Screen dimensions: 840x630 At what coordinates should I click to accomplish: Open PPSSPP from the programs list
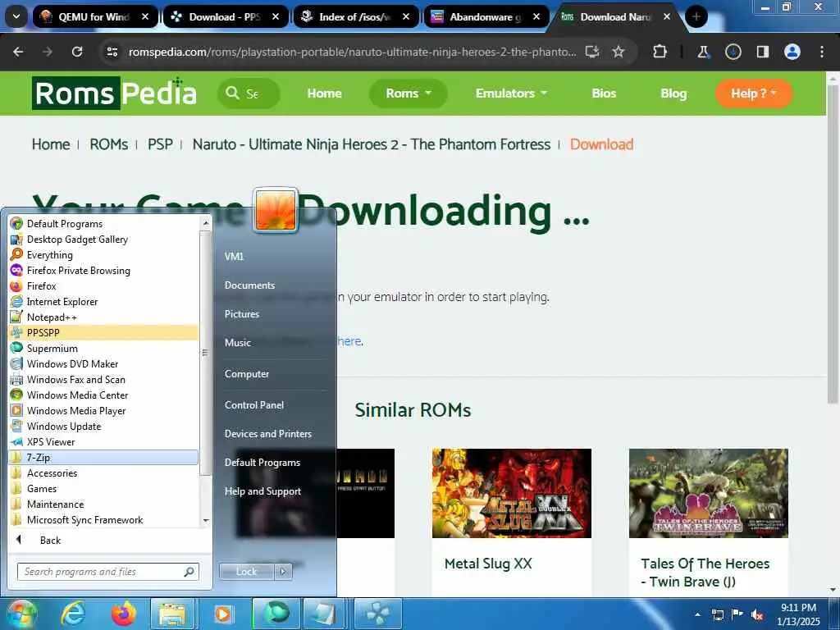coord(103,333)
